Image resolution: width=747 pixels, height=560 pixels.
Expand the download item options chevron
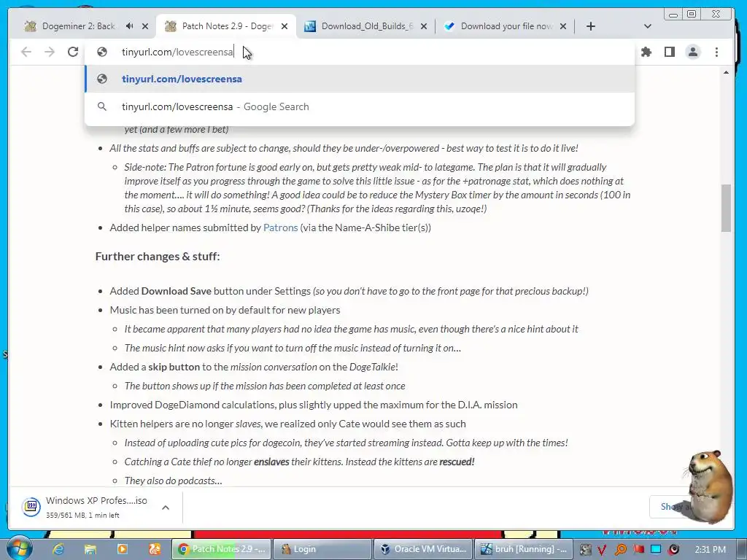click(166, 507)
